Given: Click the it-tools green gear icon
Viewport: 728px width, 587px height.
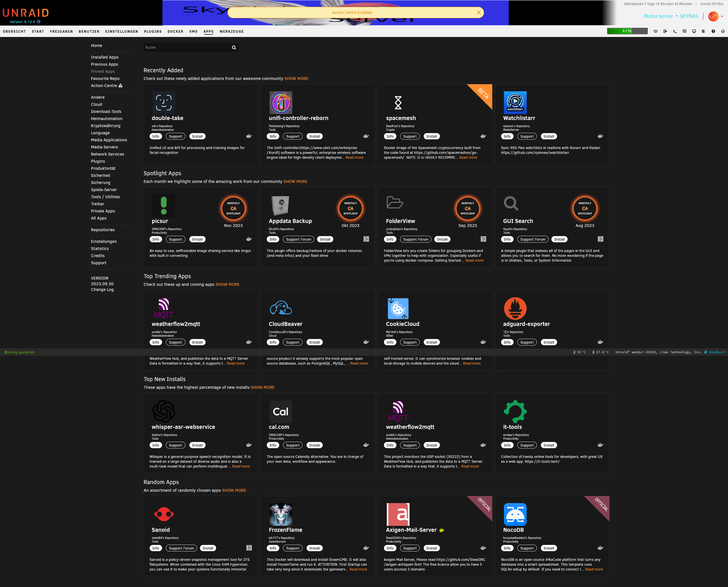Looking at the screenshot, I should point(515,411).
